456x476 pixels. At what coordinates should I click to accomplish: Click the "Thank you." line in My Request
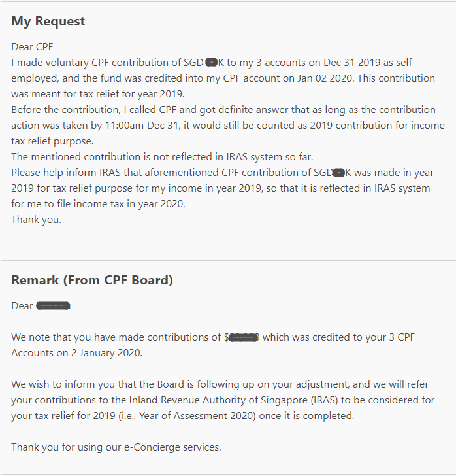tap(36, 220)
